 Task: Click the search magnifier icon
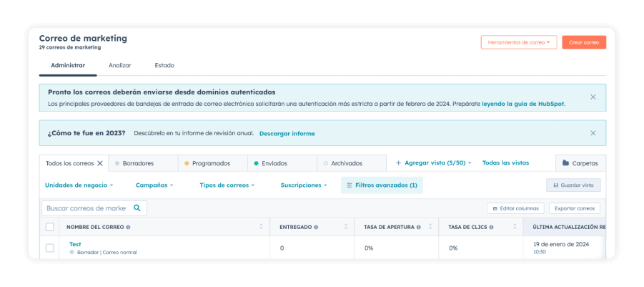(137, 208)
